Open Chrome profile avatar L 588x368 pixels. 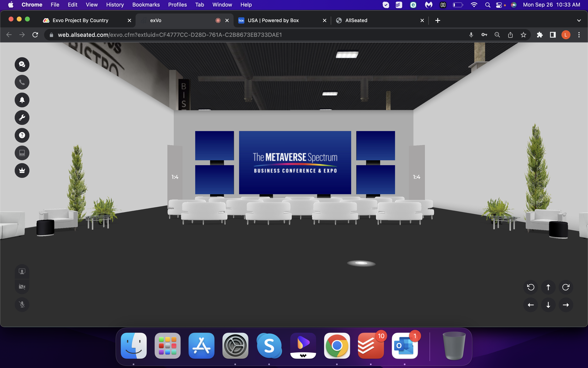click(x=566, y=35)
